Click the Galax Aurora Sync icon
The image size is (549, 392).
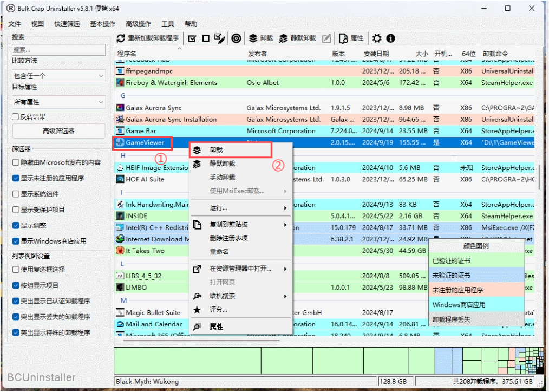pyautogui.click(x=120, y=108)
